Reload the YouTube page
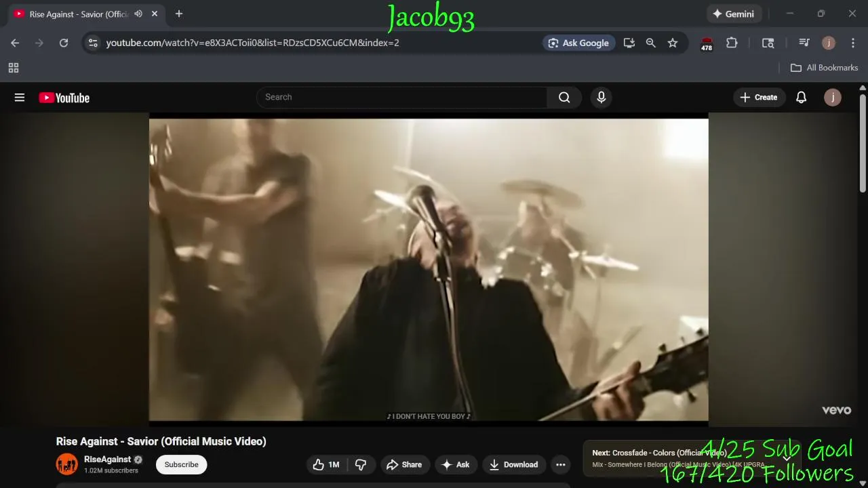The image size is (868, 488). (x=64, y=43)
